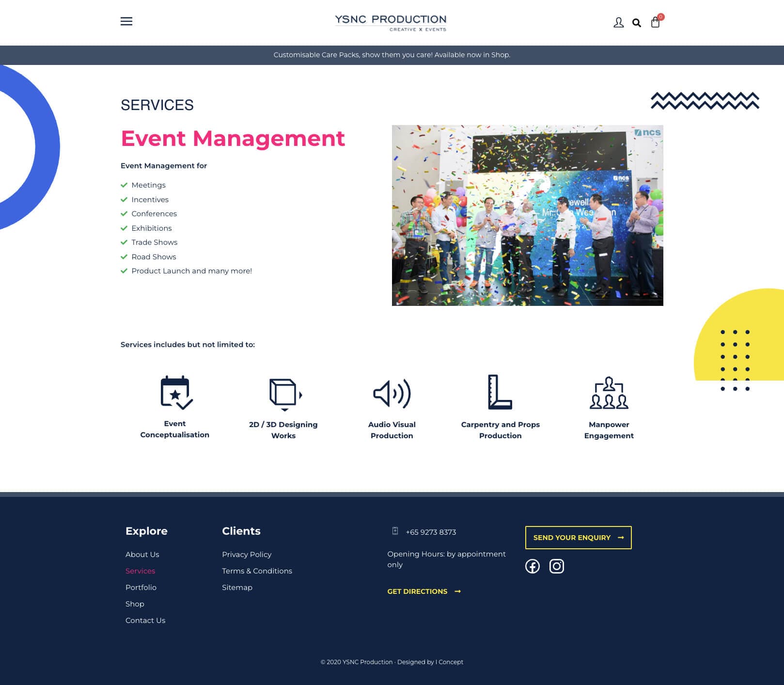Viewport: 784px width, 685px height.
Task: Click the SERVICES page title
Action: (x=157, y=105)
